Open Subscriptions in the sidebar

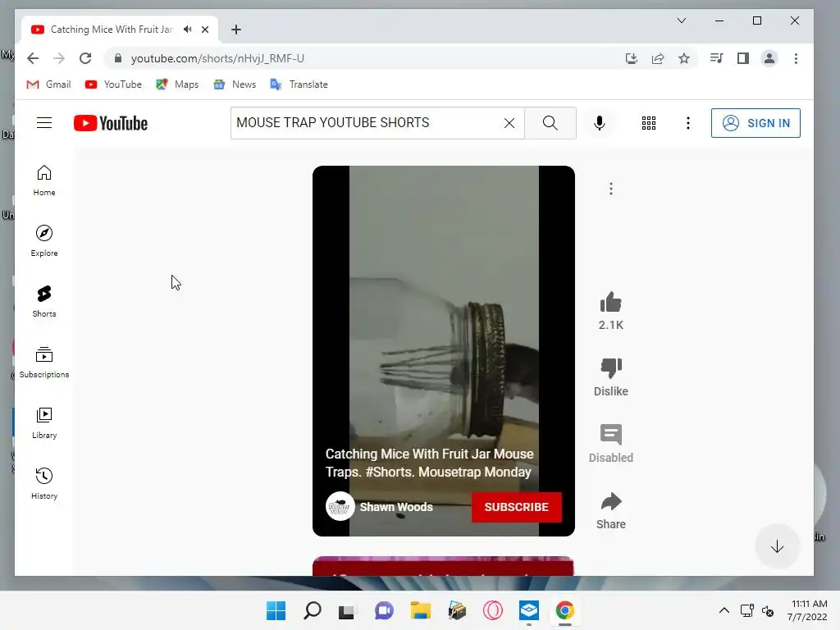point(44,363)
